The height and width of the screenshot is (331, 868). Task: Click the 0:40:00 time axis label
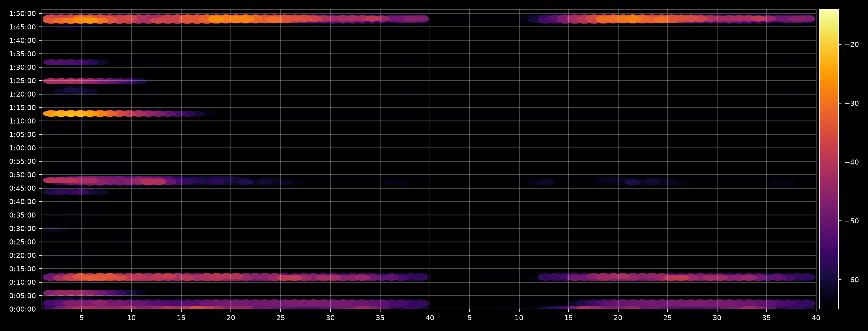(22, 202)
